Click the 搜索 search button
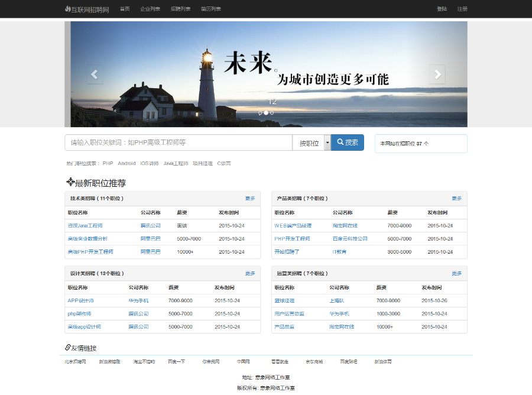 pos(348,143)
